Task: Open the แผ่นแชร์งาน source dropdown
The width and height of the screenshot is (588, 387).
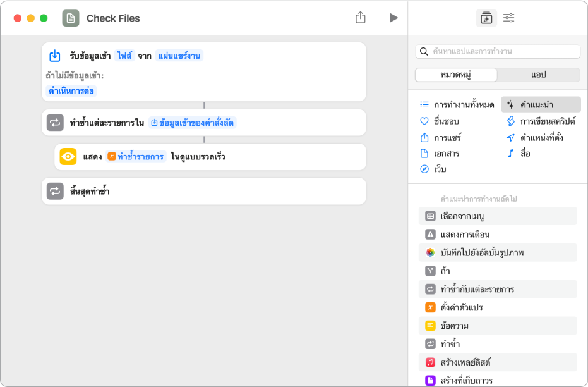Action: [x=179, y=56]
